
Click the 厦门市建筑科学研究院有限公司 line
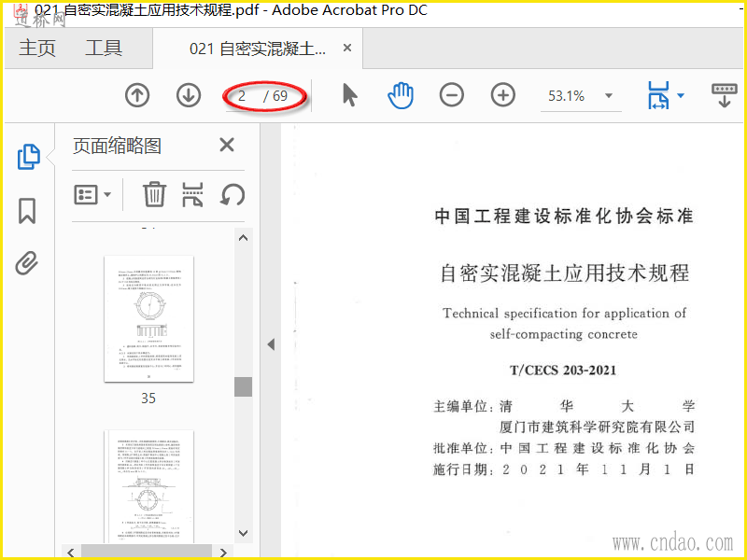[x=597, y=427]
